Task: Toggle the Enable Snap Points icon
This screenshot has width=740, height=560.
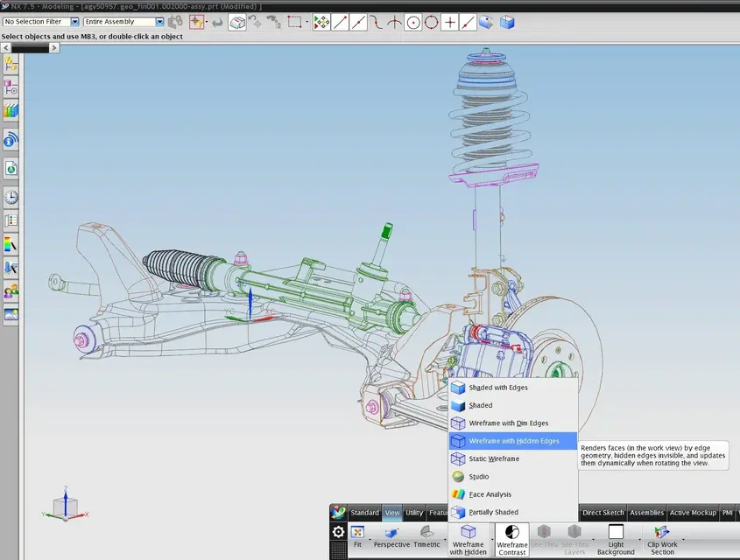Action: pyautogui.click(x=321, y=22)
